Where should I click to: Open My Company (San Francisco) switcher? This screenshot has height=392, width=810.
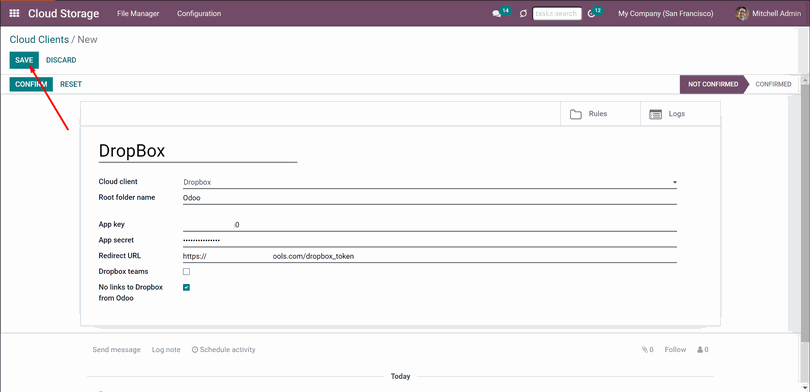click(665, 13)
